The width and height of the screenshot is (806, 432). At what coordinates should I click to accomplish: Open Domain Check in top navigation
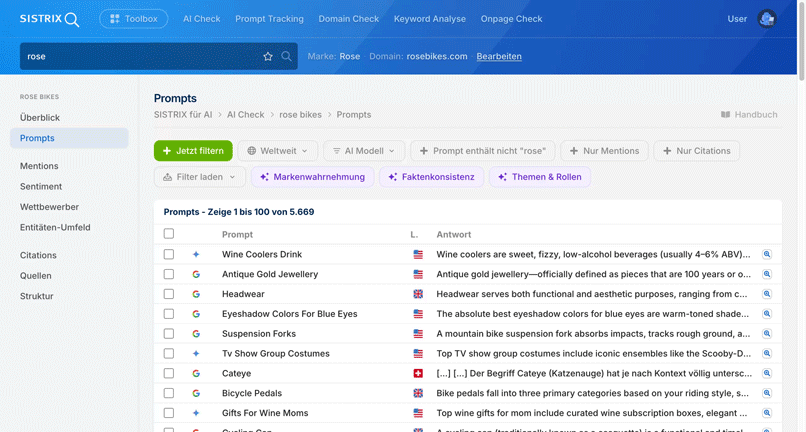pos(349,19)
